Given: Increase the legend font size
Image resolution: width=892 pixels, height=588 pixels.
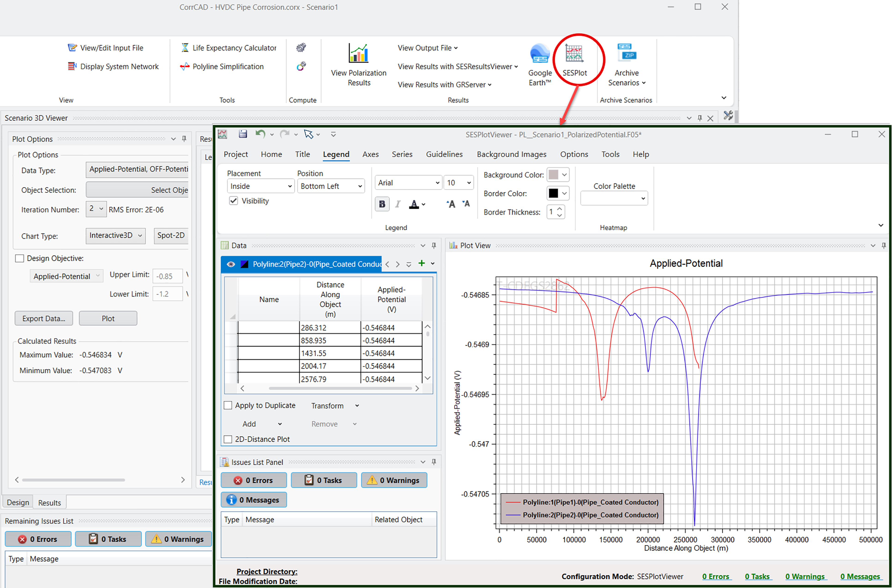Looking at the screenshot, I should (451, 204).
